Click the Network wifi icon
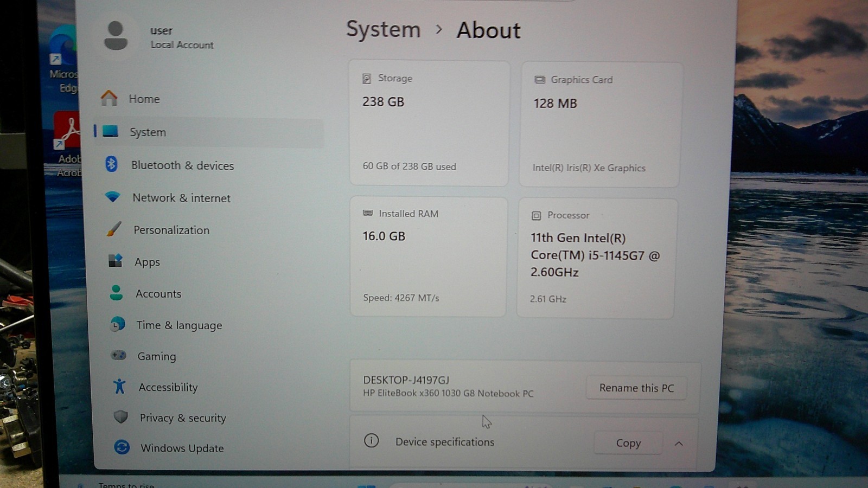868x488 pixels. pos(113,197)
